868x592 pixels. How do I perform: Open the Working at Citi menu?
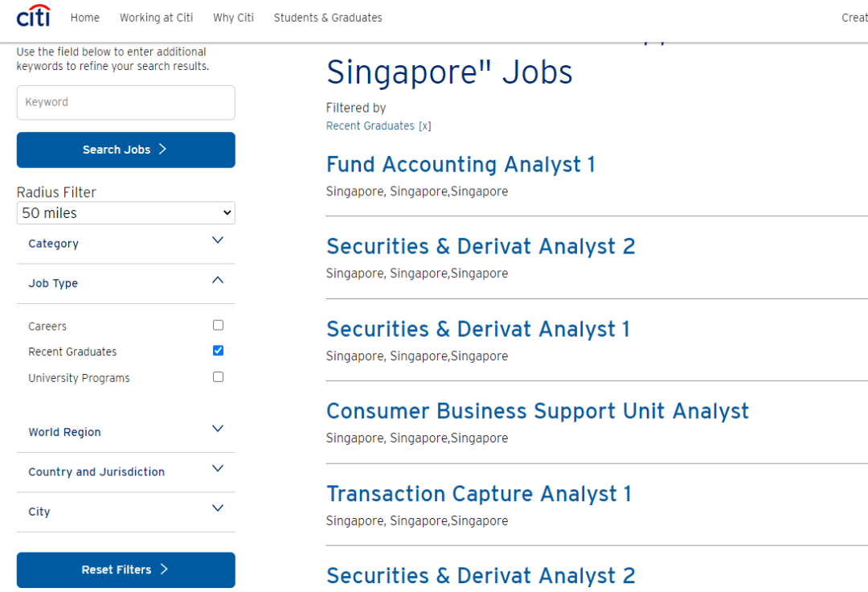pos(156,18)
